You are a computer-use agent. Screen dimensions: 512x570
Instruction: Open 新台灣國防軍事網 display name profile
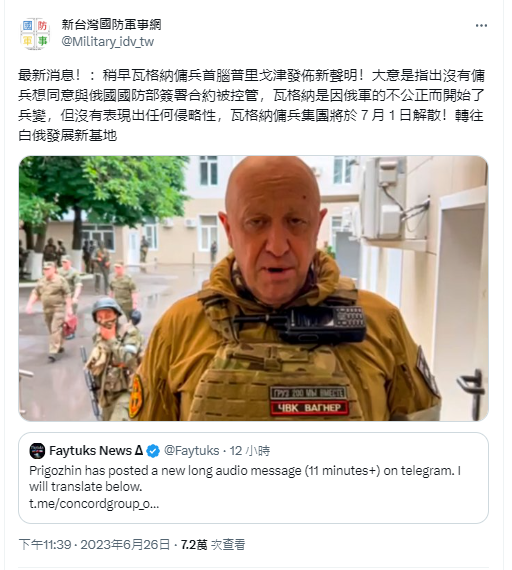point(111,25)
